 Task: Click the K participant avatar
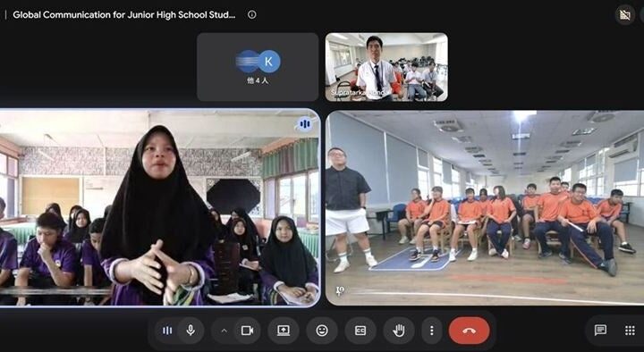(269, 62)
